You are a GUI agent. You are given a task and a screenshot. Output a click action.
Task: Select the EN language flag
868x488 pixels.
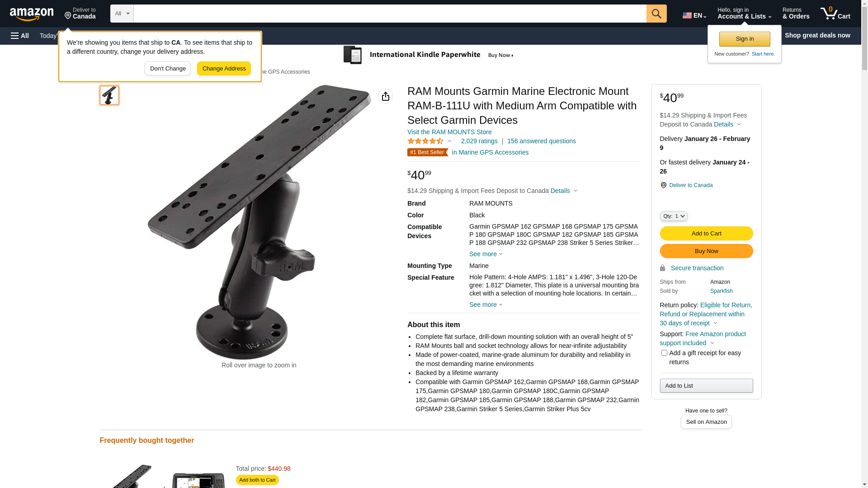click(694, 15)
